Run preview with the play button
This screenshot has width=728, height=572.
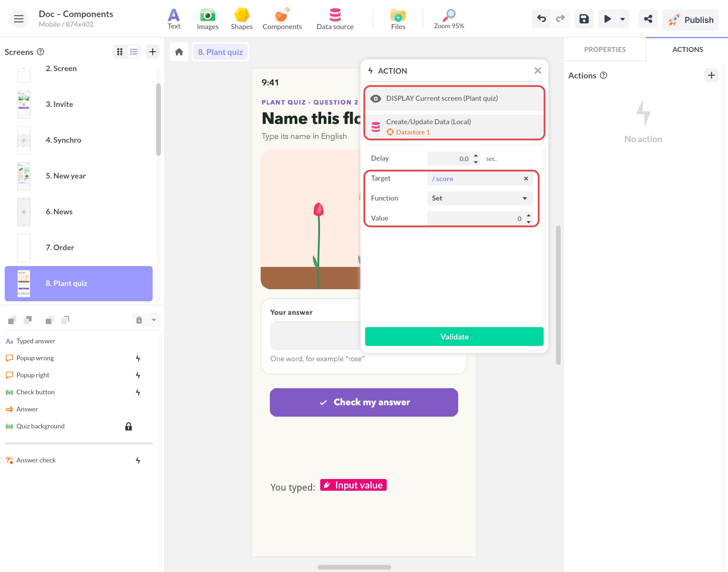[607, 19]
